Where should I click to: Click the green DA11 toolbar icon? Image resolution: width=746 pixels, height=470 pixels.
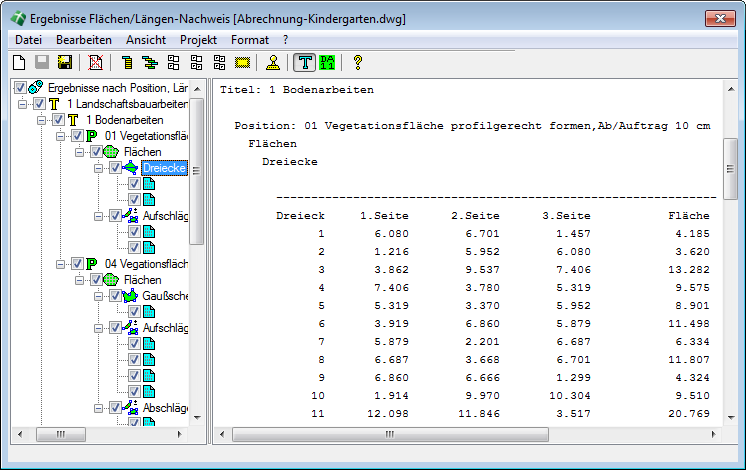point(326,63)
